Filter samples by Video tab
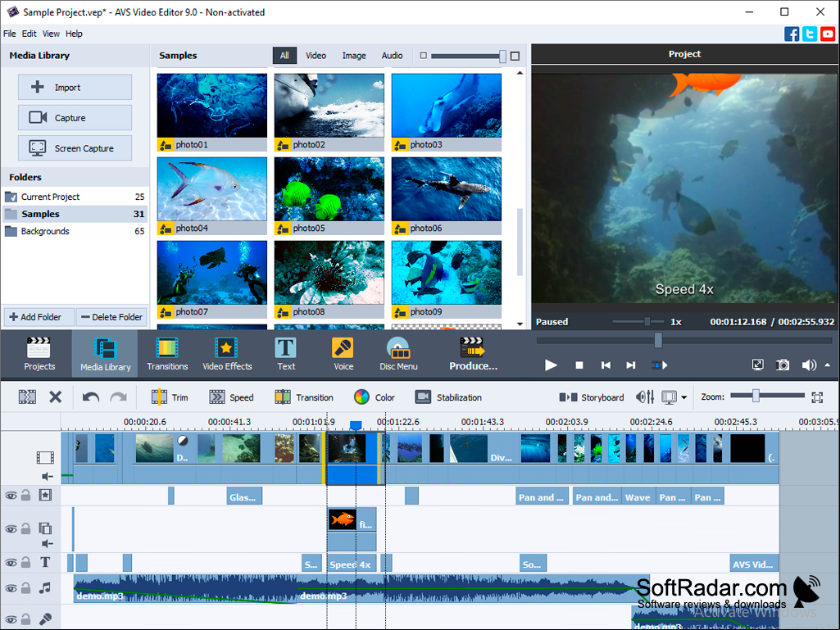 pos(316,56)
